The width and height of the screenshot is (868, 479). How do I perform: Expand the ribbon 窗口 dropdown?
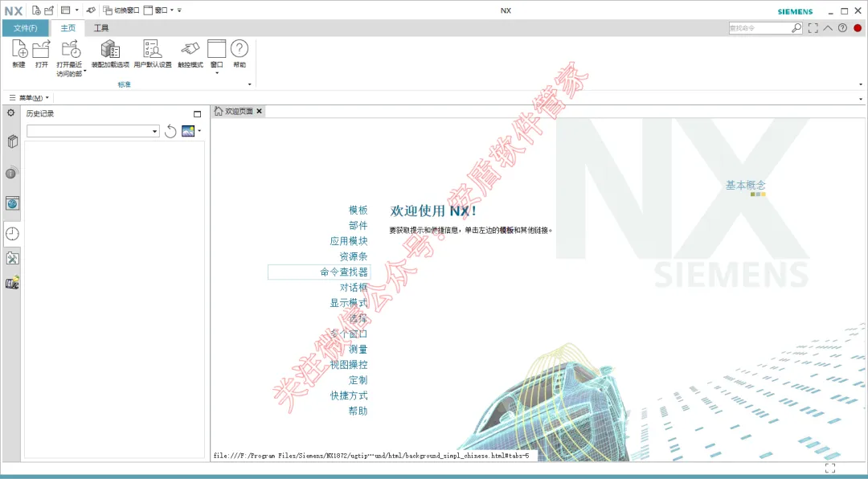coord(216,72)
